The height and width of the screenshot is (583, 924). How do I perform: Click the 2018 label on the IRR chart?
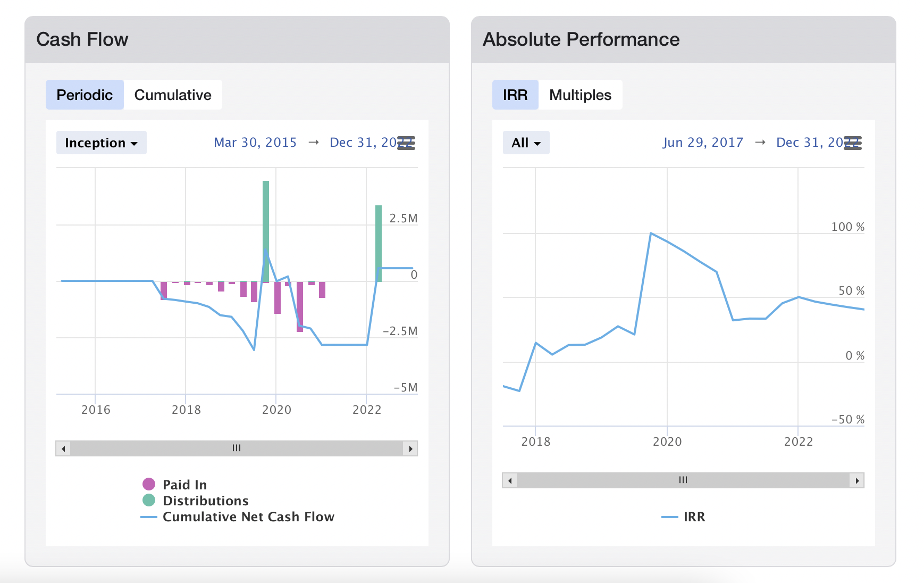coord(536,442)
